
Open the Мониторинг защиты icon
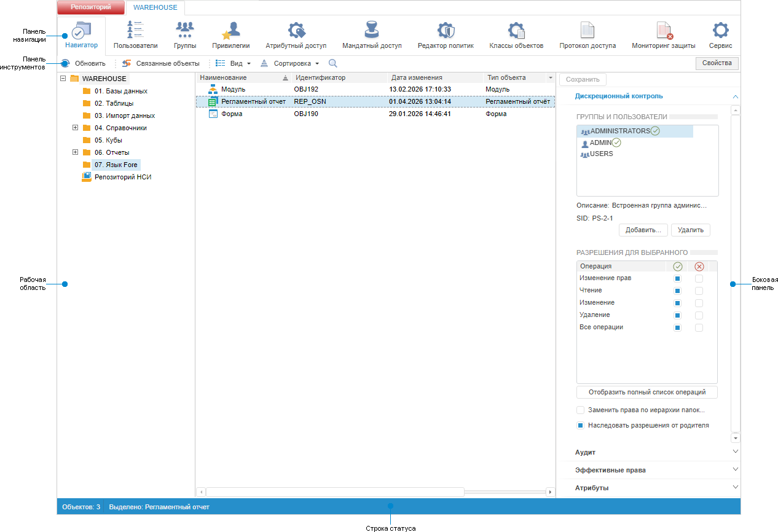[664, 30]
